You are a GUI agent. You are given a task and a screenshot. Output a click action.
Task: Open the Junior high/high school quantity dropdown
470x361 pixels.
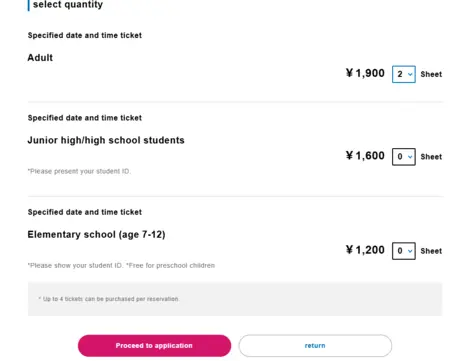pos(404,157)
